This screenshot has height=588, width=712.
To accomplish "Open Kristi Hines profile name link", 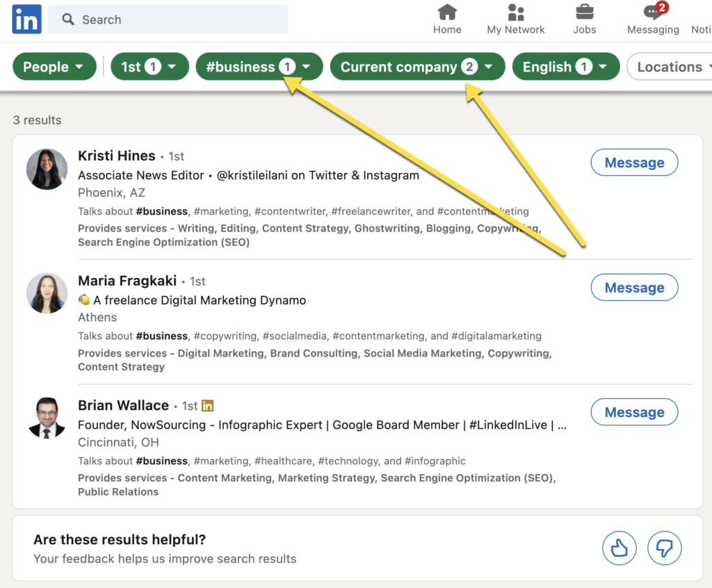I will click(x=116, y=156).
